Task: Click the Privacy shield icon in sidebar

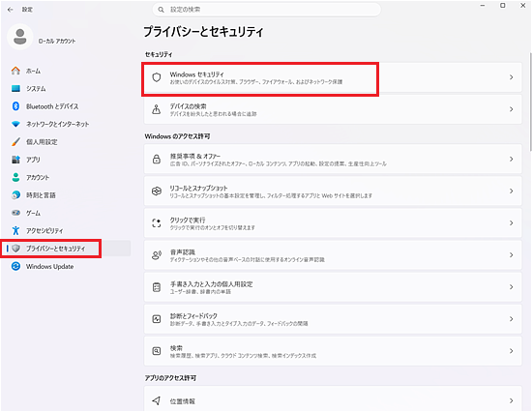Action: (15, 249)
